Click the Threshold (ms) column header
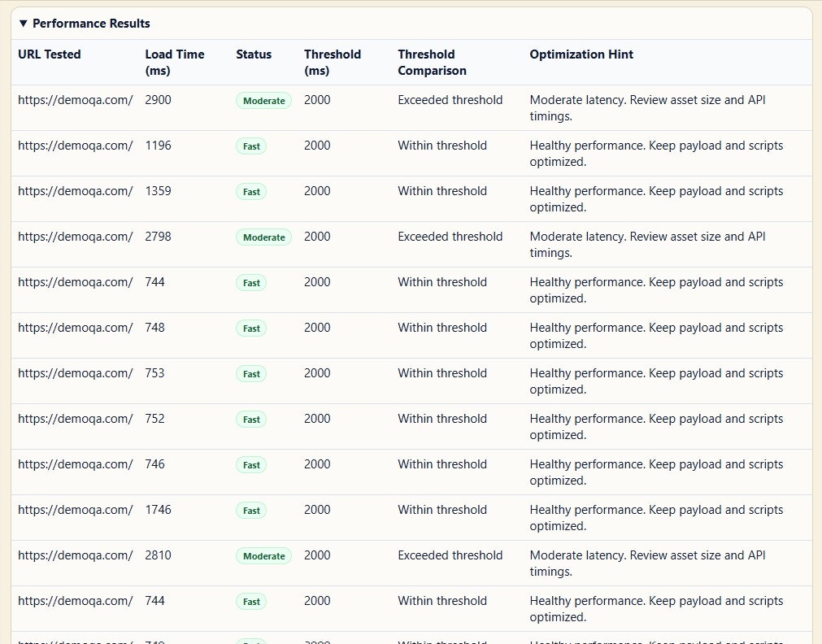The image size is (822, 644). coord(333,62)
